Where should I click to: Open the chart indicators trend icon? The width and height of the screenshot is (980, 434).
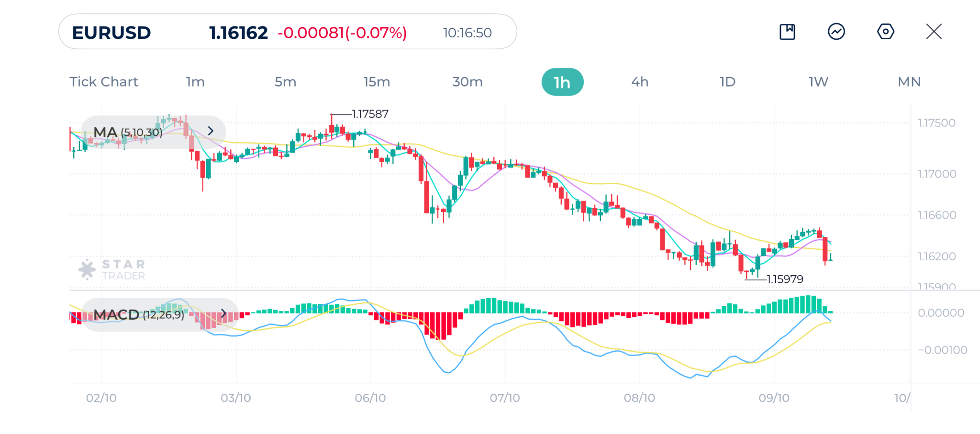point(836,32)
